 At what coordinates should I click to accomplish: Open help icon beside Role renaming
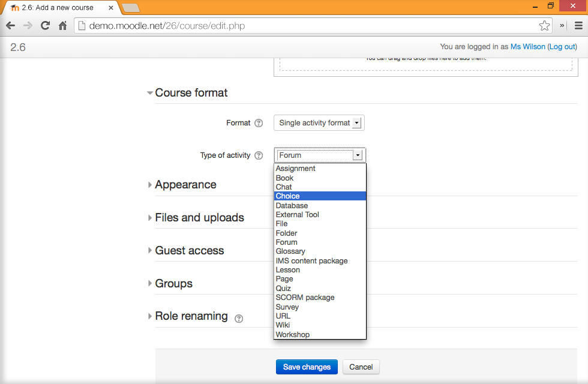click(x=239, y=319)
